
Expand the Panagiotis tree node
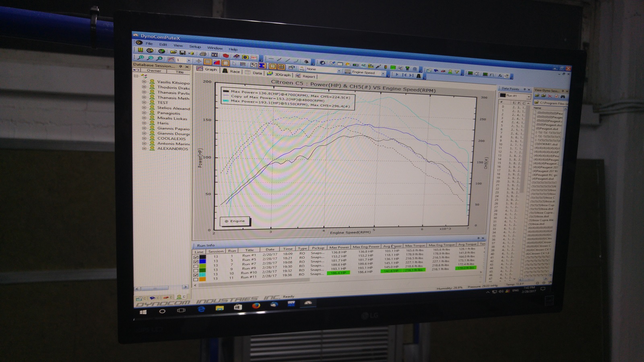[144, 113]
